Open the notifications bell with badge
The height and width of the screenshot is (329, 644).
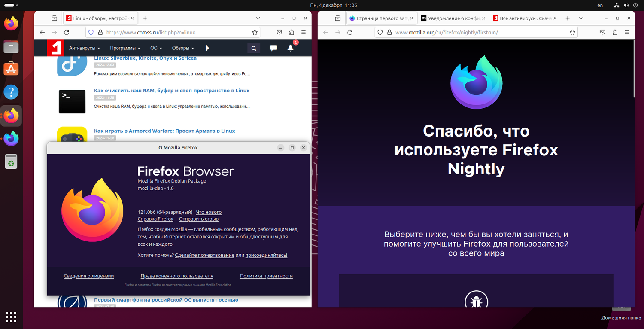[x=291, y=48]
